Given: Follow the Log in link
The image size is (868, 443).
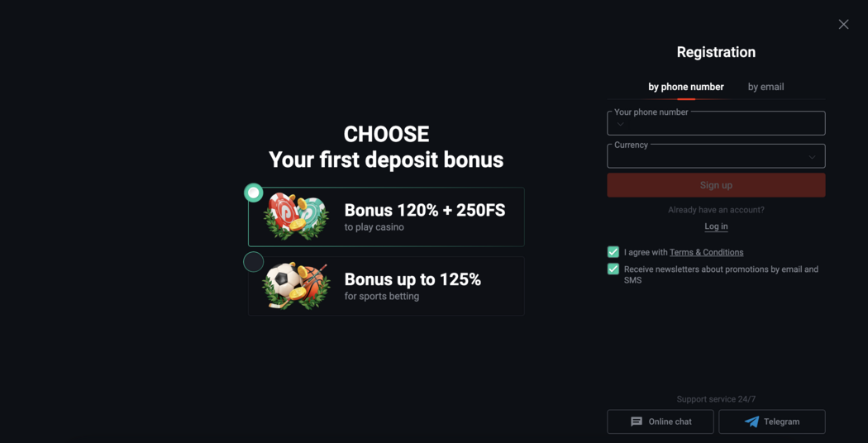Looking at the screenshot, I should click(x=716, y=226).
